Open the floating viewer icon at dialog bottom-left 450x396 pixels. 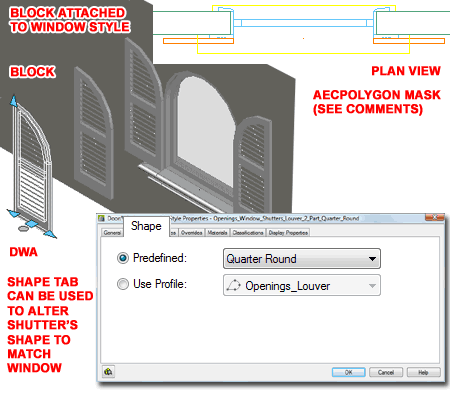coord(108,371)
